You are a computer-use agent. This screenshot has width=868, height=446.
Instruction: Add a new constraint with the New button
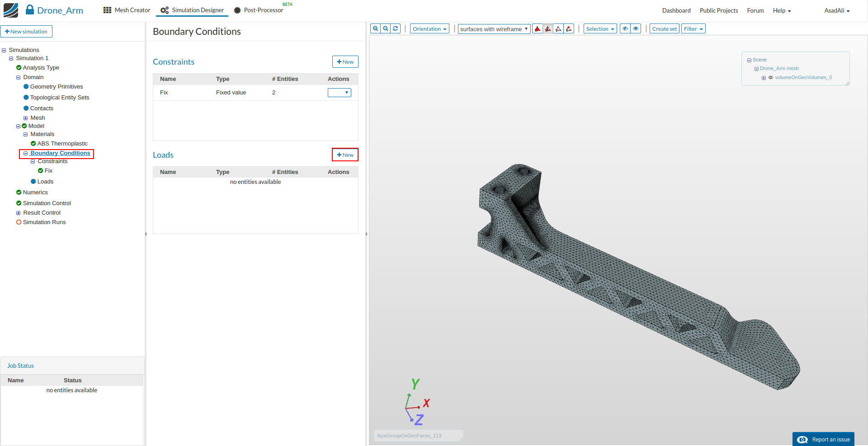point(345,62)
